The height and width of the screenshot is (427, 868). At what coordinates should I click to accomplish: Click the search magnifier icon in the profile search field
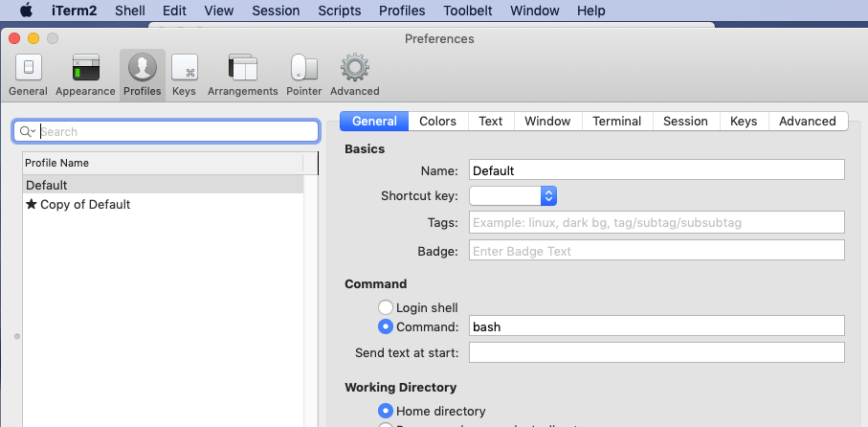(26, 131)
